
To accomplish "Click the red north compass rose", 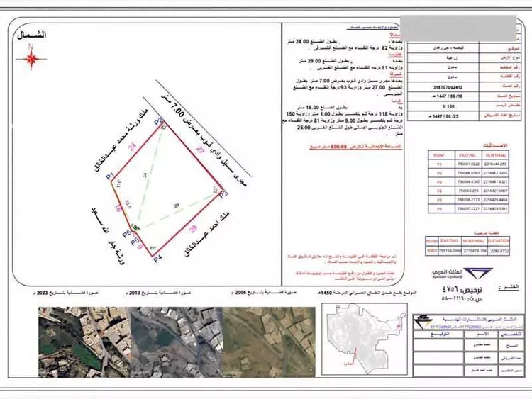I will (x=31, y=57).
